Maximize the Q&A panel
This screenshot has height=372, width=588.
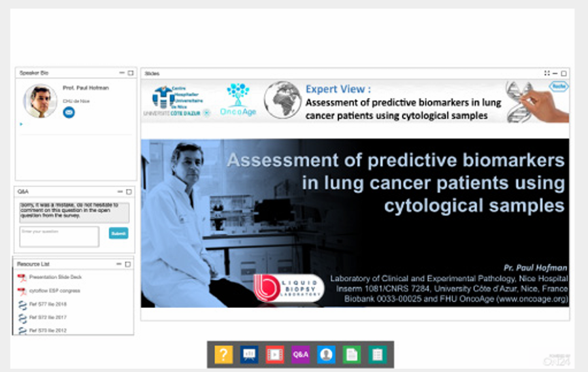(129, 192)
